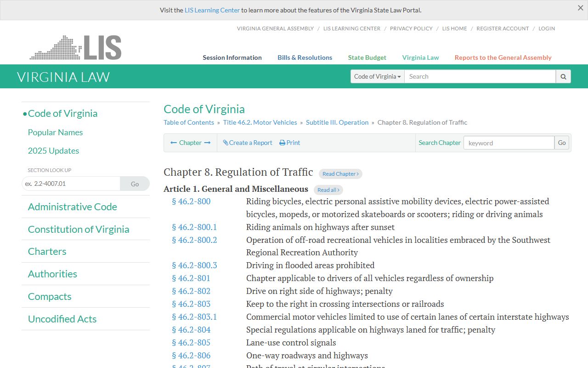Open Reports to the General Assembly

coord(503,57)
